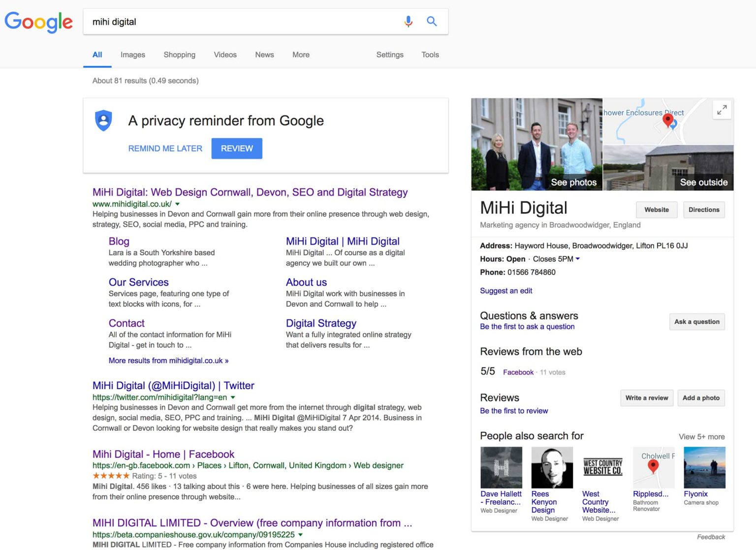Open dropdown arrow next to Companies House URL
The height and width of the screenshot is (550, 756).
point(301,534)
